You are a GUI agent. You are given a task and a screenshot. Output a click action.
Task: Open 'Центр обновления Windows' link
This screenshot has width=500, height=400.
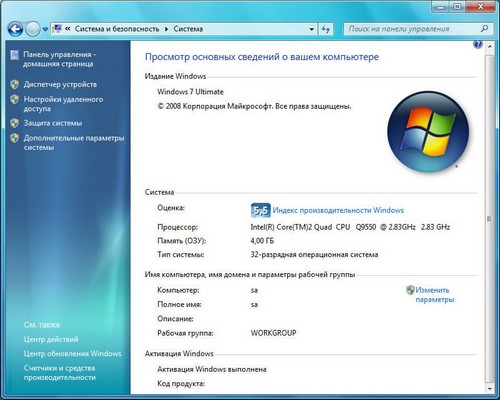click(x=72, y=354)
